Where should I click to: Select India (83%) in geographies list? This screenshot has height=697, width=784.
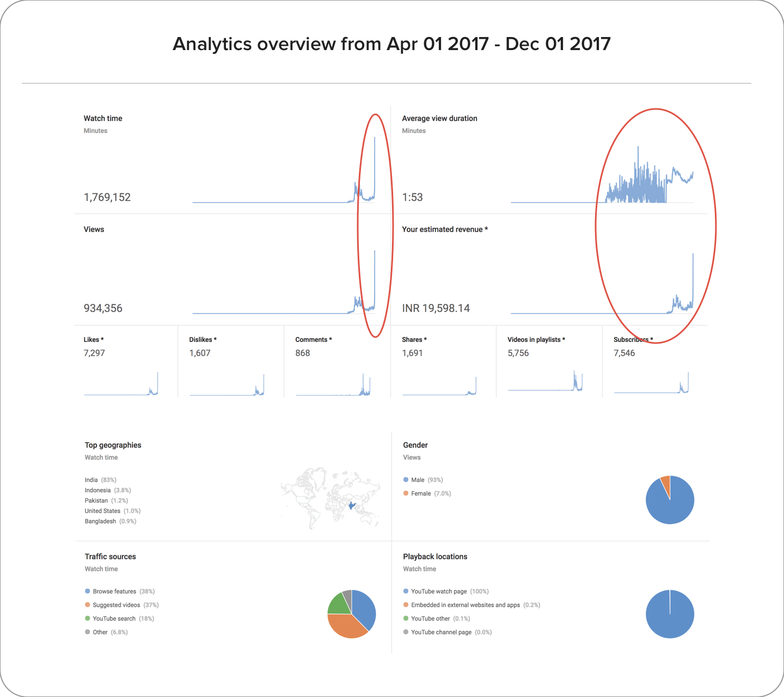tap(101, 480)
